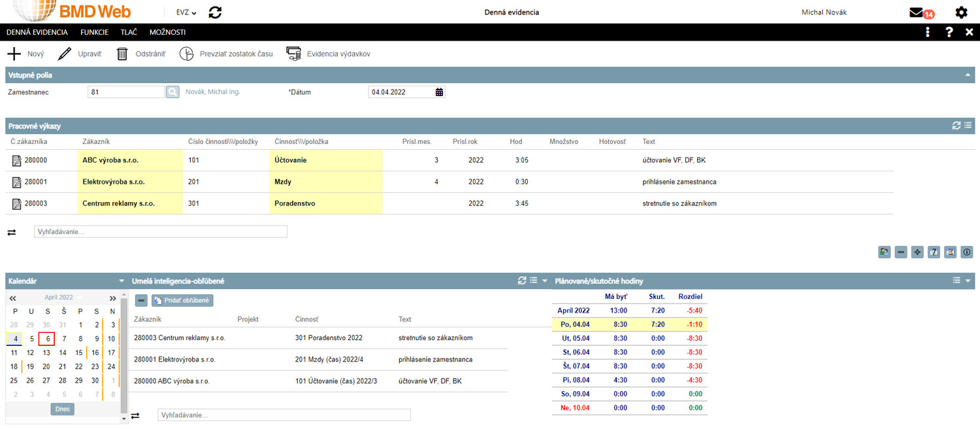980x429 pixels.
Task: Expand the EVZ dropdown
Action: [186, 12]
